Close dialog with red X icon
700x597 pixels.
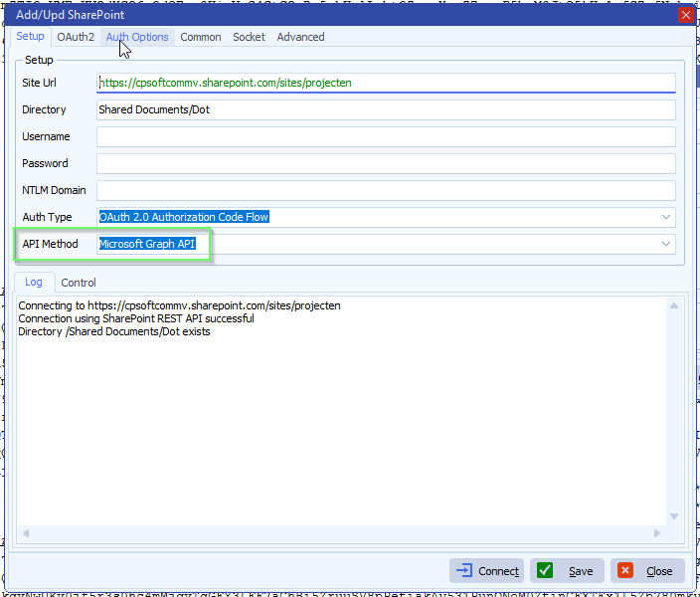point(685,15)
